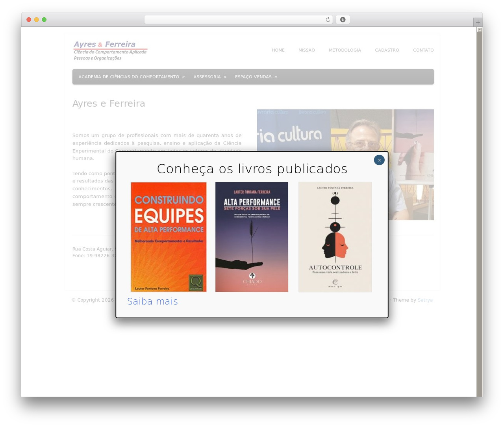The height and width of the screenshot is (427, 504).
Task: Click the yellow minimize window button
Action: tap(36, 20)
